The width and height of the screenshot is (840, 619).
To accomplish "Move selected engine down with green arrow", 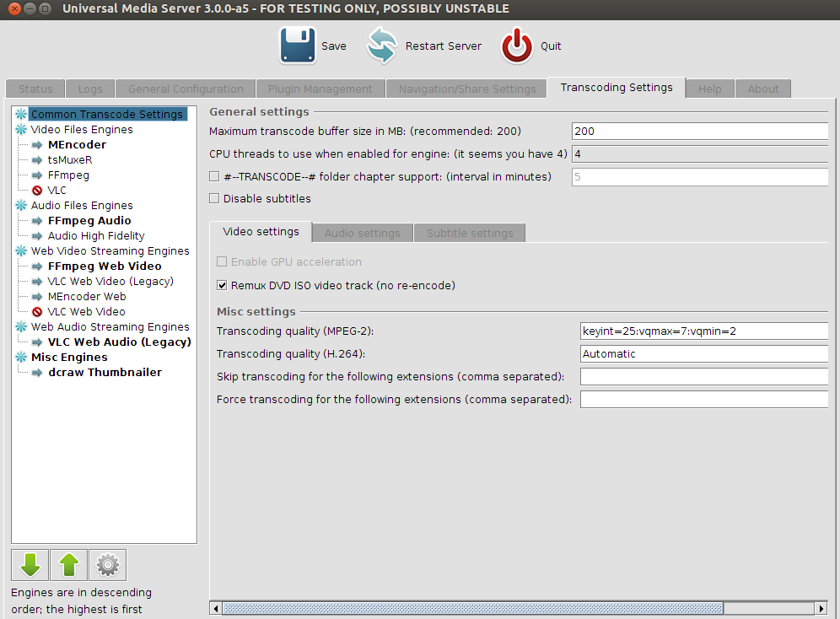I will tap(30, 565).
